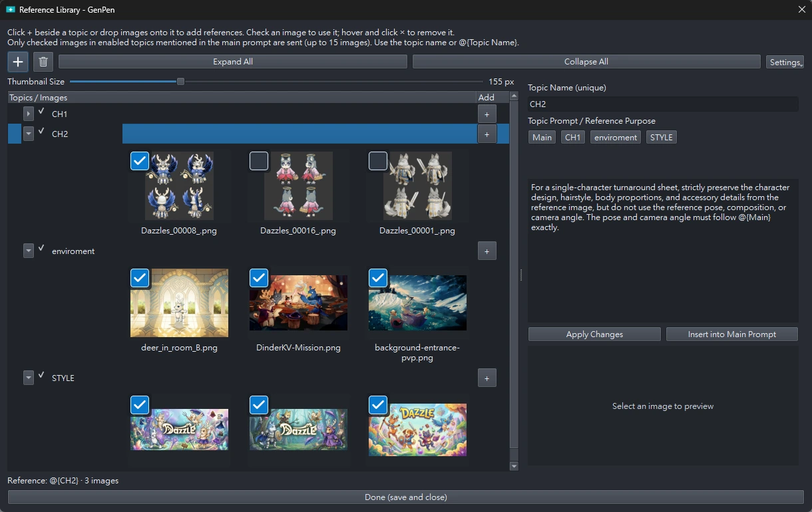The width and height of the screenshot is (812, 512).
Task: Insert the CH1 tag into topic prompt
Action: tap(573, 137)
